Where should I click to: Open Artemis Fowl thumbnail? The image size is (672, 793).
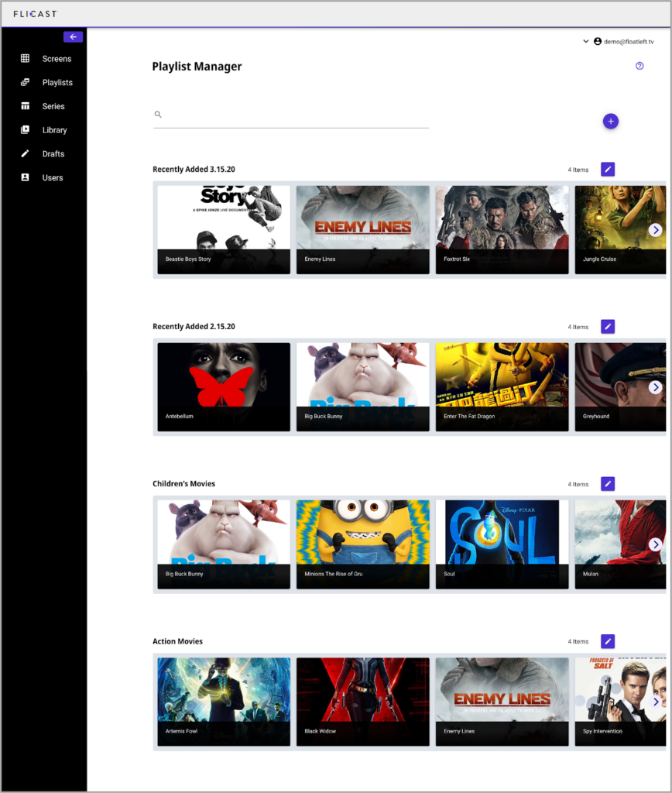pos(224,702)
